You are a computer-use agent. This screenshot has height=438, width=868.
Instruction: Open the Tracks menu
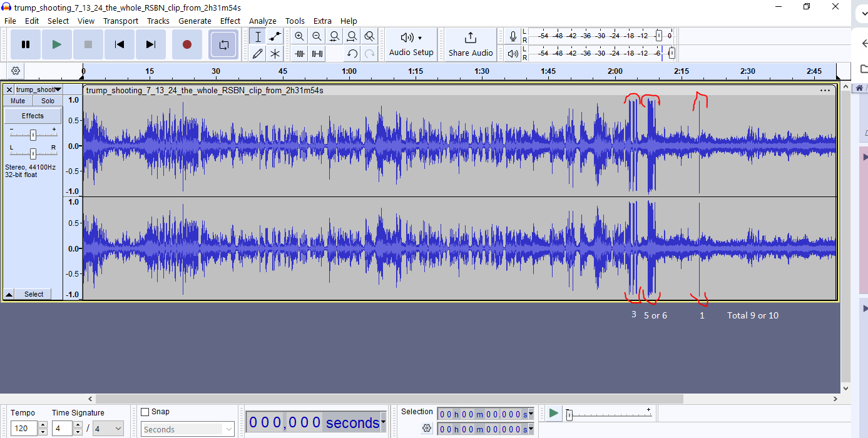(158, 21)
